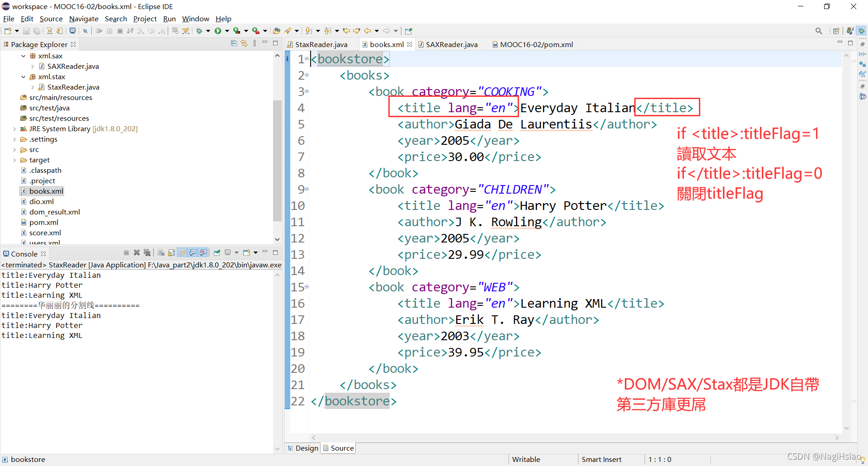Open the Debug button dropdown arrow
The image size is (868, 466).
208,31
